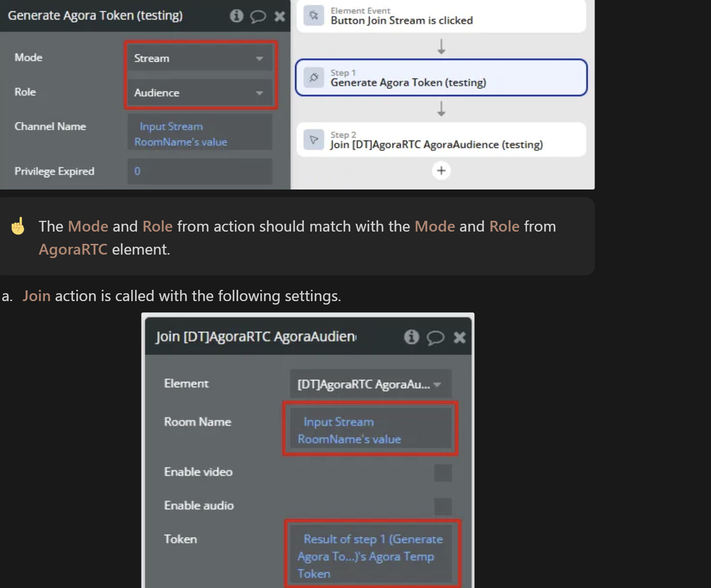Screen dimensions: 711x588
Task: Click the Room Name label
Action: [x=198, y=422]
